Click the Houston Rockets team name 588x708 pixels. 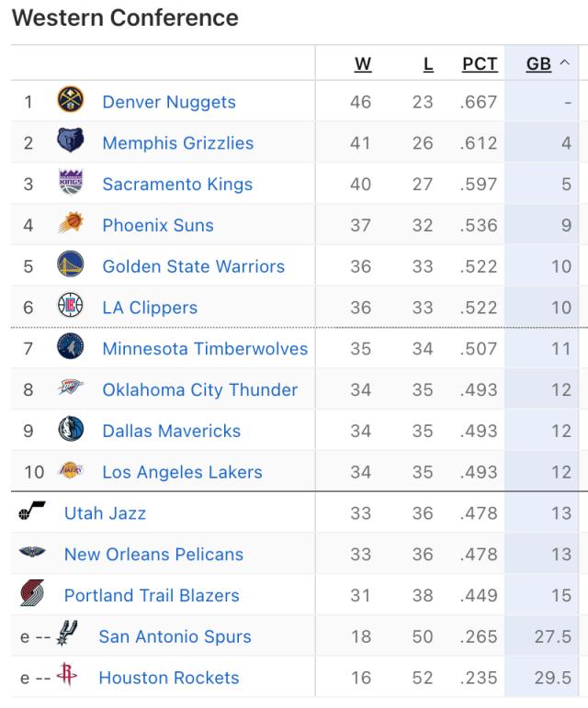[168, 678]
